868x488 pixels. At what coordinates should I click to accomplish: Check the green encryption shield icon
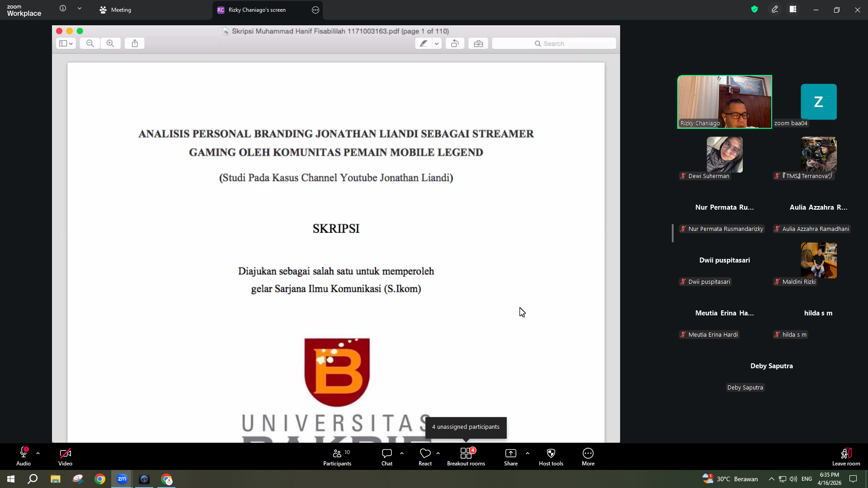(755, 9)
